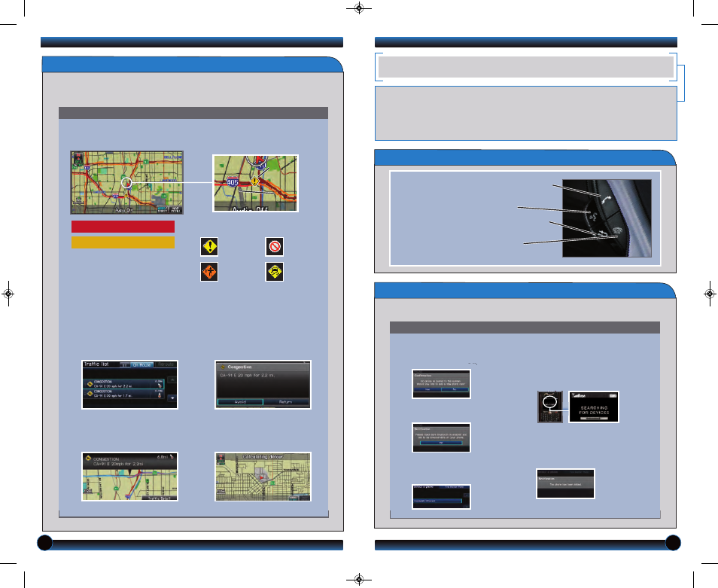Click the 405 interstate shield on inset

233,182
